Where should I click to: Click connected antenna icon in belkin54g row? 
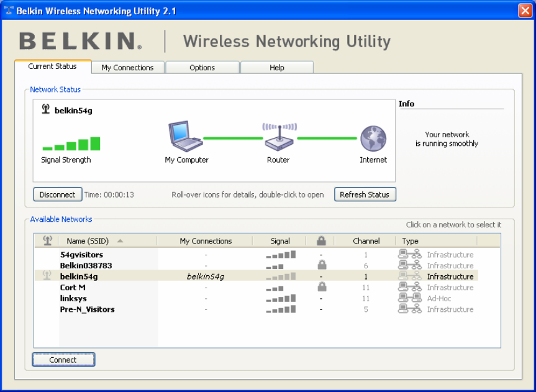(x=47, y=275)
